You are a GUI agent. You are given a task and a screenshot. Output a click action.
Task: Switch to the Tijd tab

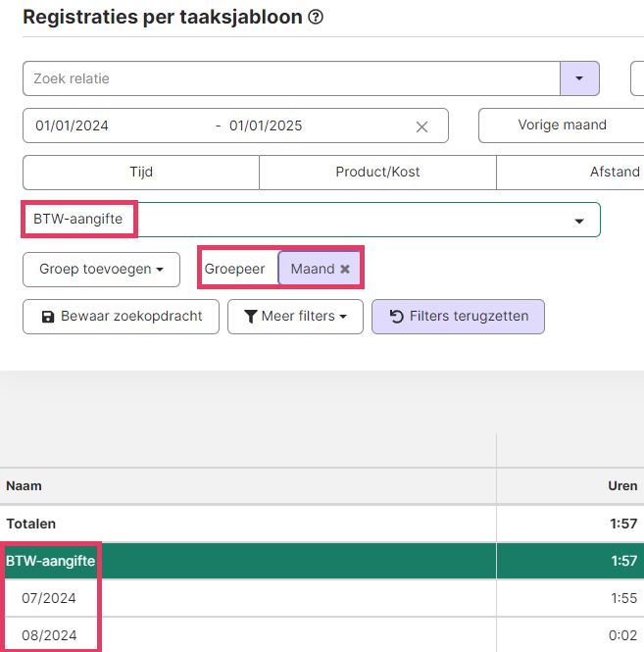141,173
